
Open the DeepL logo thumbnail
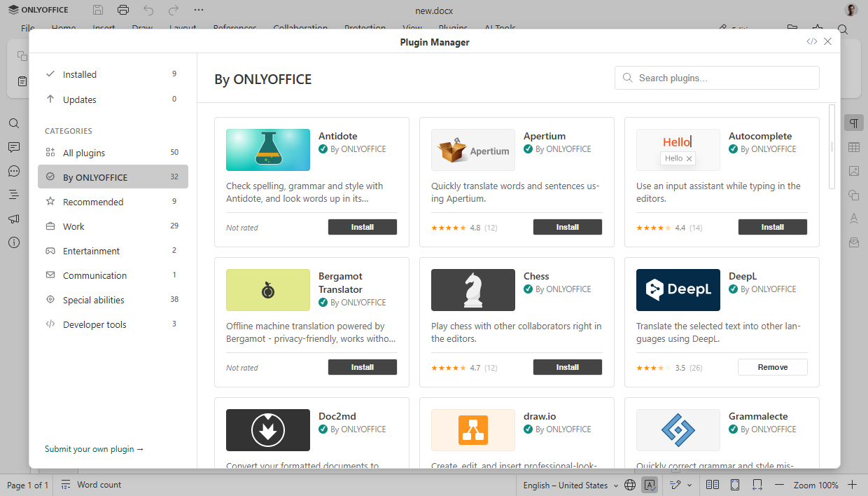tap(678, 290)
